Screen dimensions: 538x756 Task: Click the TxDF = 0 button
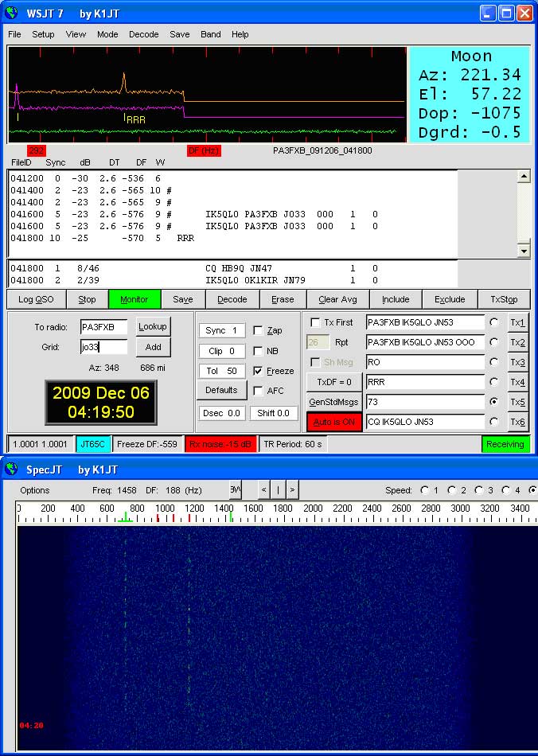(x=334, y=382)
